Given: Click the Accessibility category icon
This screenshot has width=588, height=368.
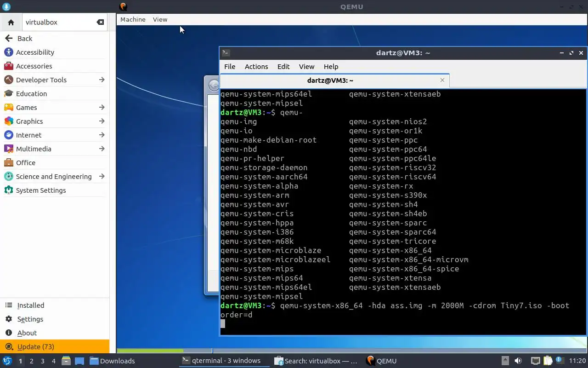Looking at the screenshot, I should click(x=8, y=52).
